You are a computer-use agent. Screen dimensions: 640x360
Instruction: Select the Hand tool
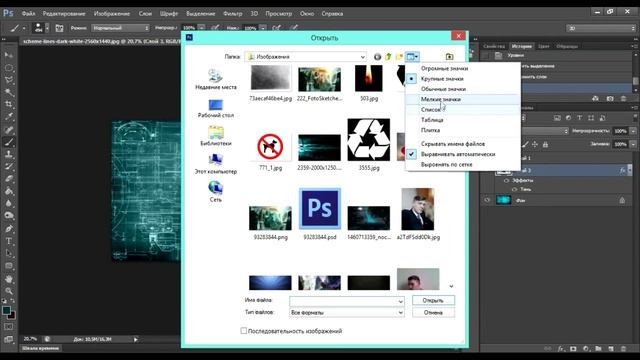(9, 279)
